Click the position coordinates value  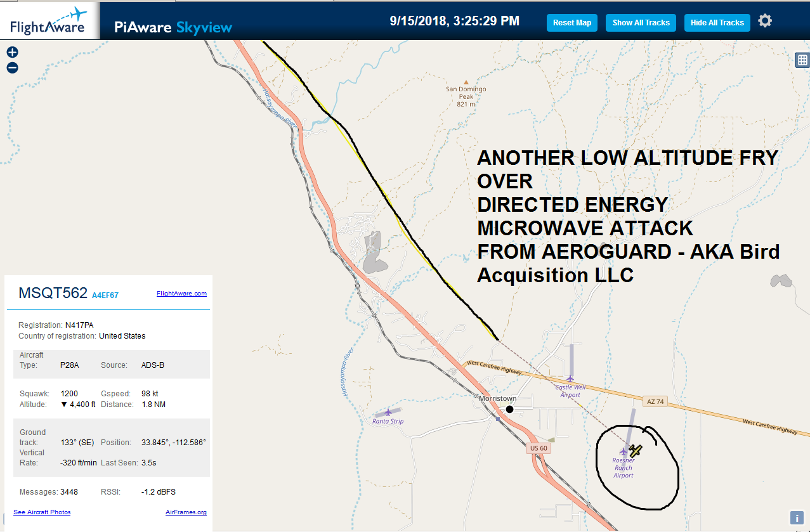(174, 443)
